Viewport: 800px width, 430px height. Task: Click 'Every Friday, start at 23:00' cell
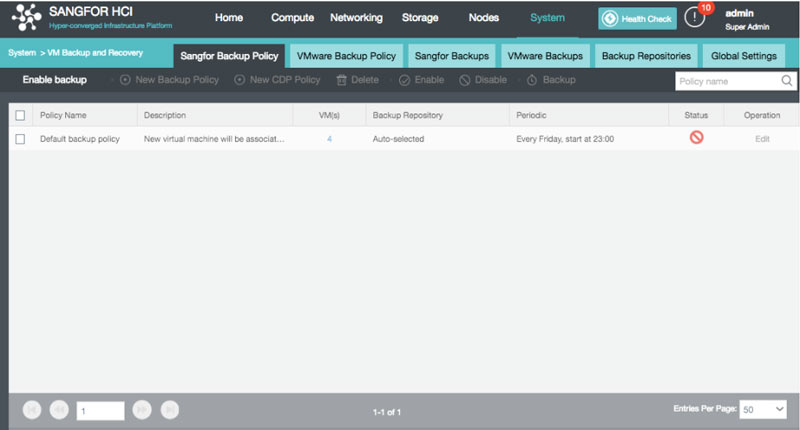(x=565, y=139)
